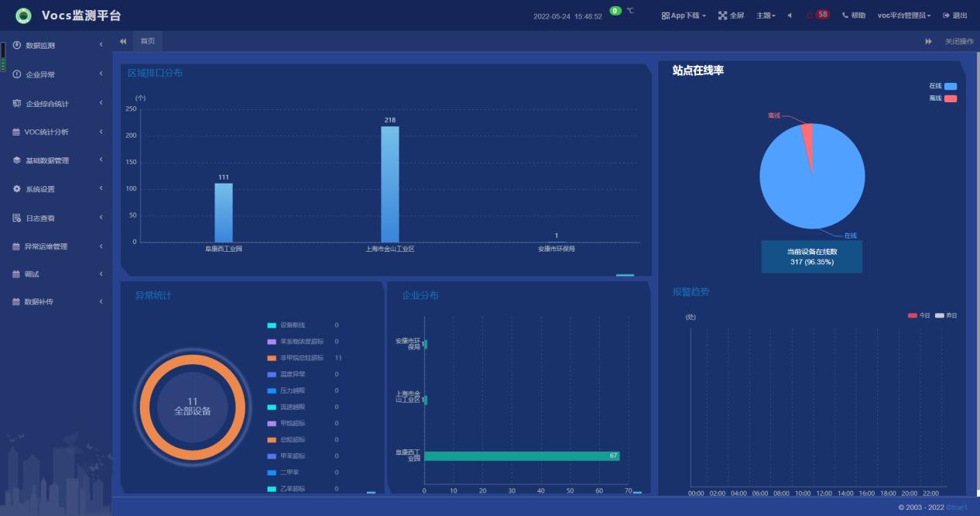The width and height of the screenshot is (980, 516).
Task: Click the 退出 logout icon
Action: 946,15
